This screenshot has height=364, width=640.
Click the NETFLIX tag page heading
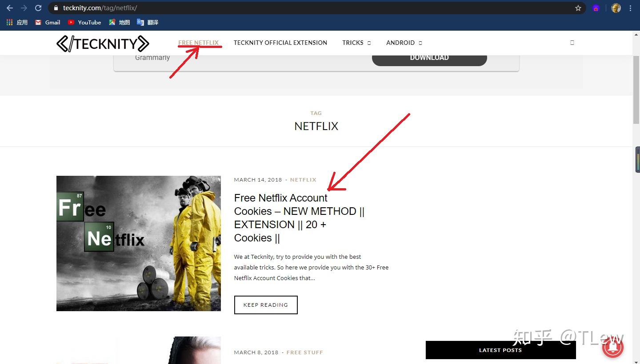pos(316,126)
